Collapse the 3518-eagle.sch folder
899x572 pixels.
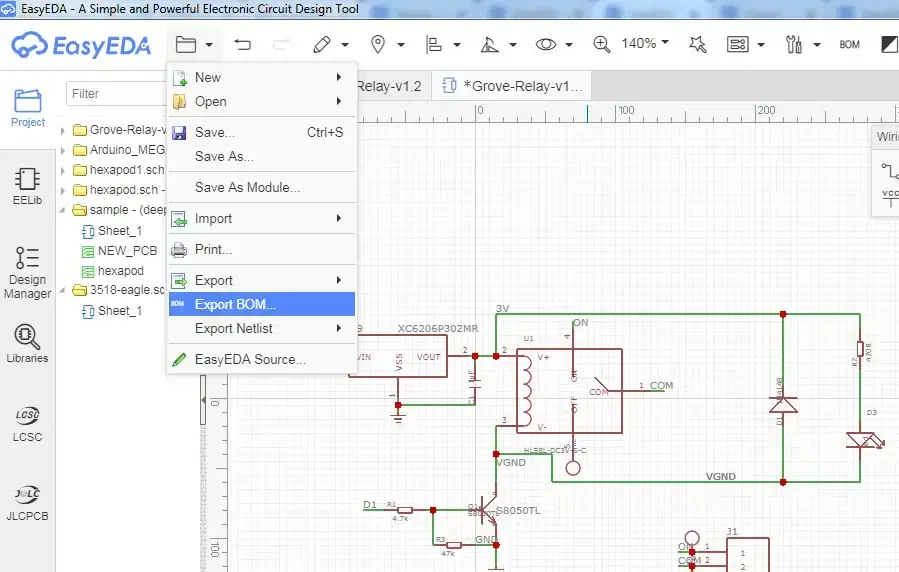62,290
